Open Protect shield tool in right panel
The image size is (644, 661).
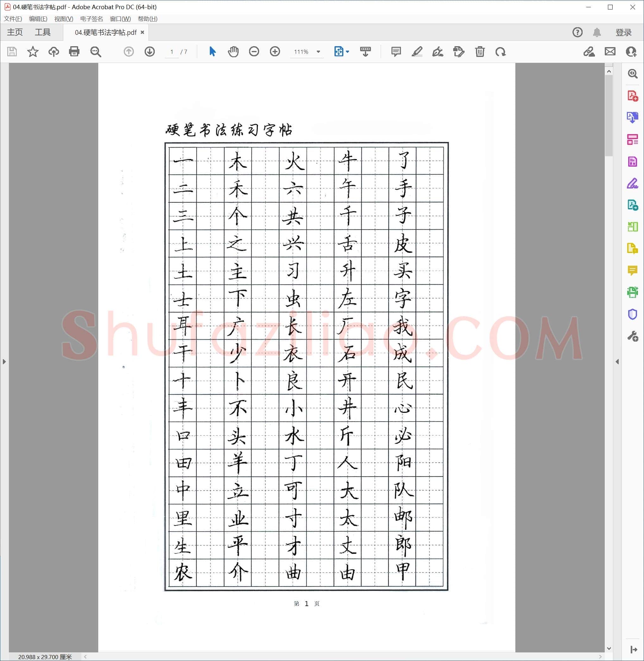(633, 314)
